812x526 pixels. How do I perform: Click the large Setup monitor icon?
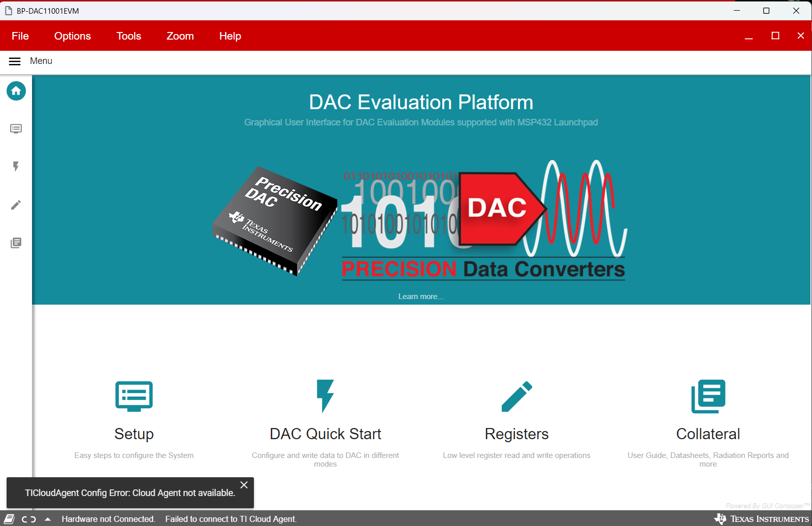(x=134, y=396)
